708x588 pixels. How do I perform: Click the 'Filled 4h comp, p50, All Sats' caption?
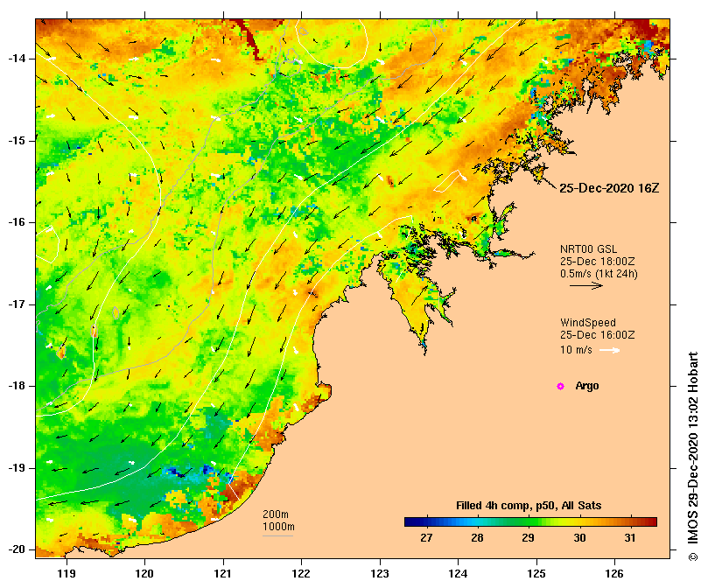(x=529, y=506)
